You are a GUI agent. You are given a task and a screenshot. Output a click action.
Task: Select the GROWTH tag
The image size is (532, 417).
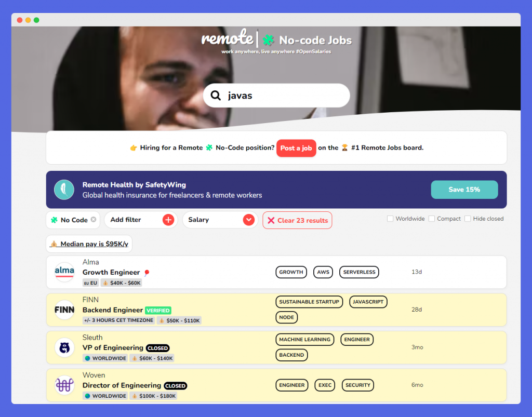(x=291, y=272)
